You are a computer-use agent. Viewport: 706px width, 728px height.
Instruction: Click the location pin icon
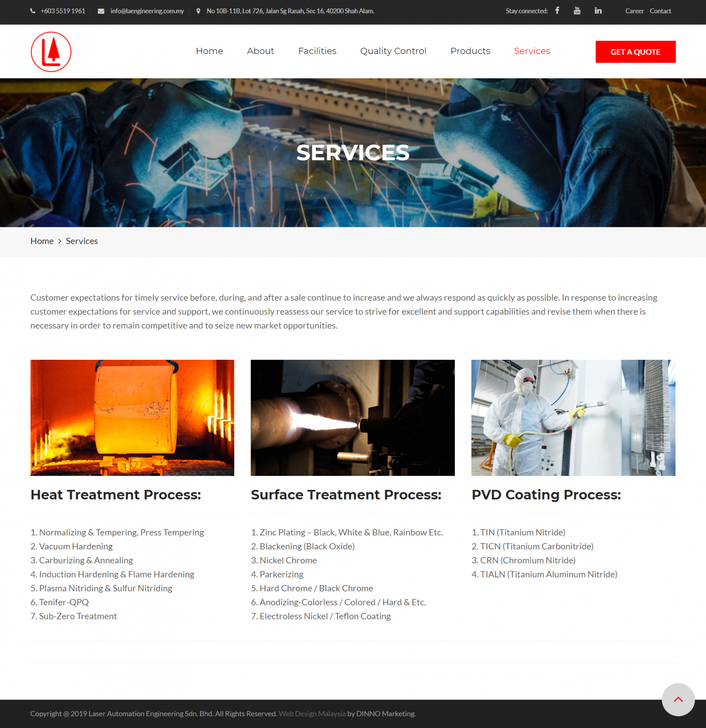[198, 11]
